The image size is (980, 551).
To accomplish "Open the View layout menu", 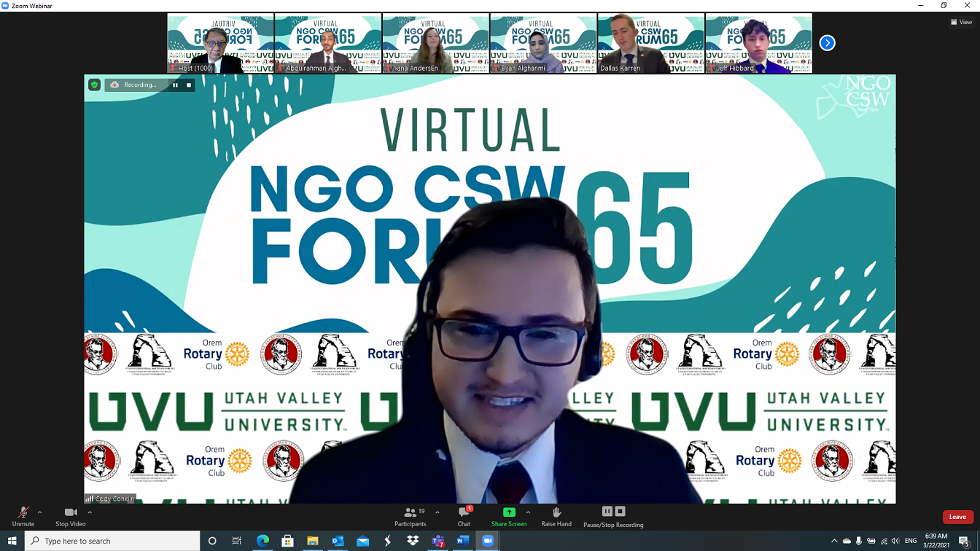I will [x=962, y=22].
